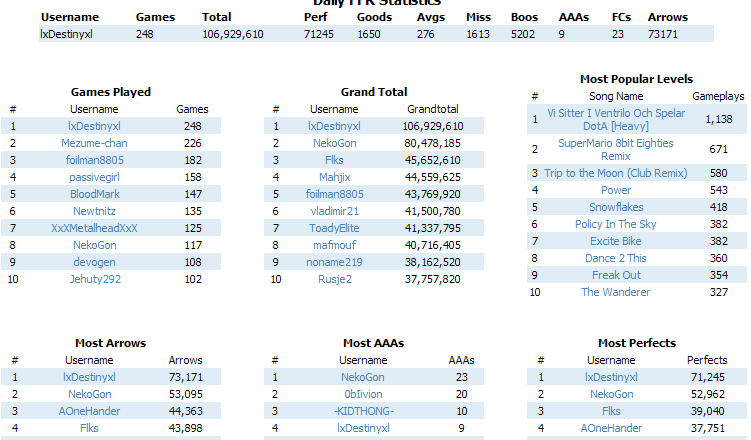
Task: Open Mezume-chan profile in Games Played
Action: click(x=94, y=143)
